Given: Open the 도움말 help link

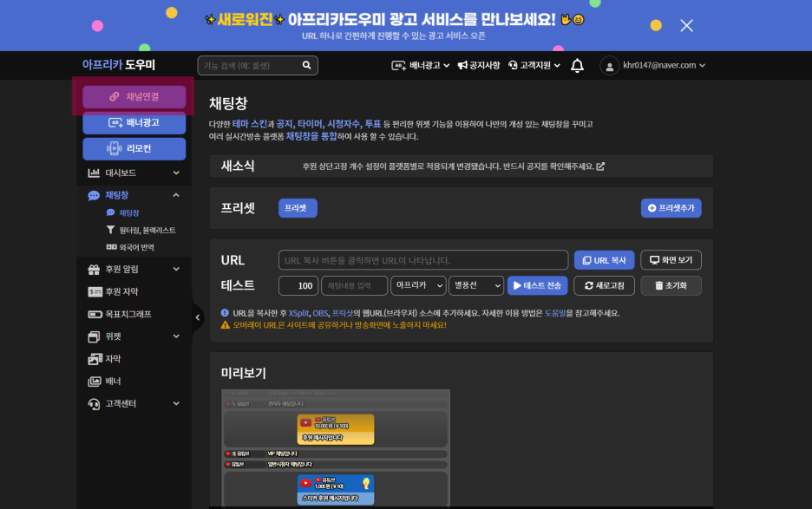Looking at the screenshot, I should [x=555, y=313].
